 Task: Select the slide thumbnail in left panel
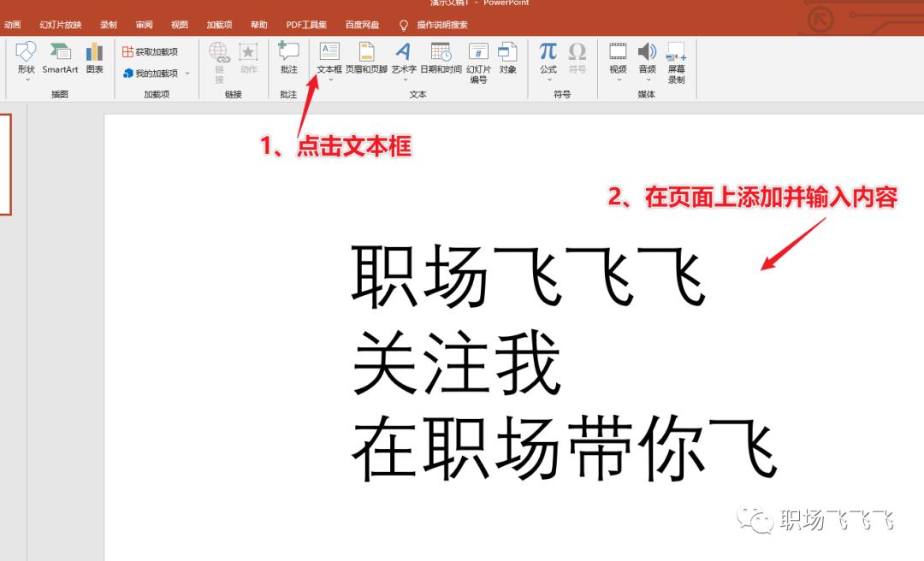(x=5, y=164)
